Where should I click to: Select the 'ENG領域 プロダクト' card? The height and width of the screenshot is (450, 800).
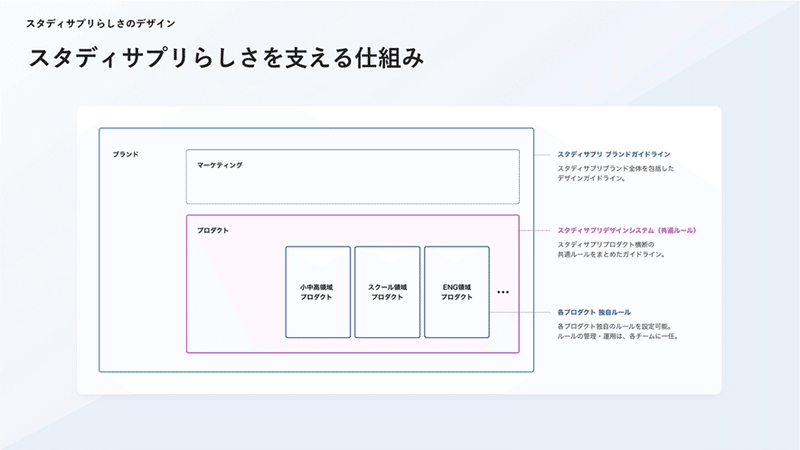tap(457, 292)
